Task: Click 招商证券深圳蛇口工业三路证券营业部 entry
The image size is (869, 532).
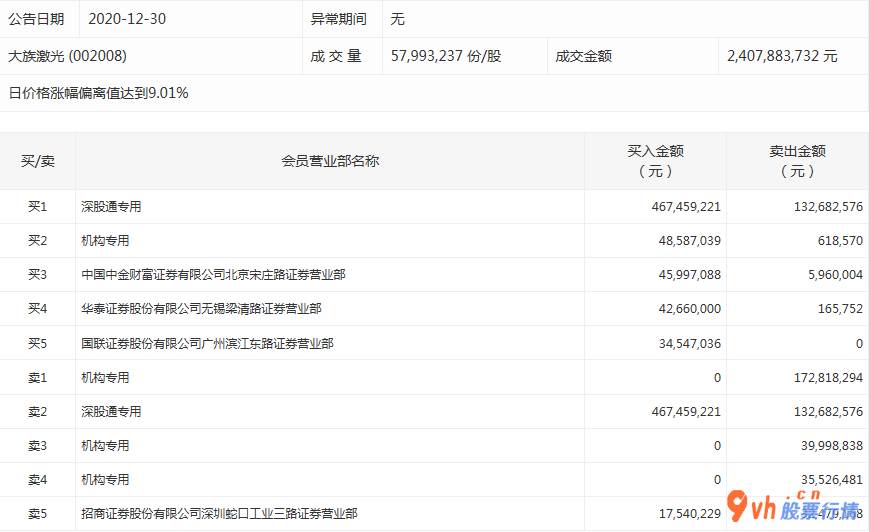Action: pyautogui.click(x=219, y=514)
